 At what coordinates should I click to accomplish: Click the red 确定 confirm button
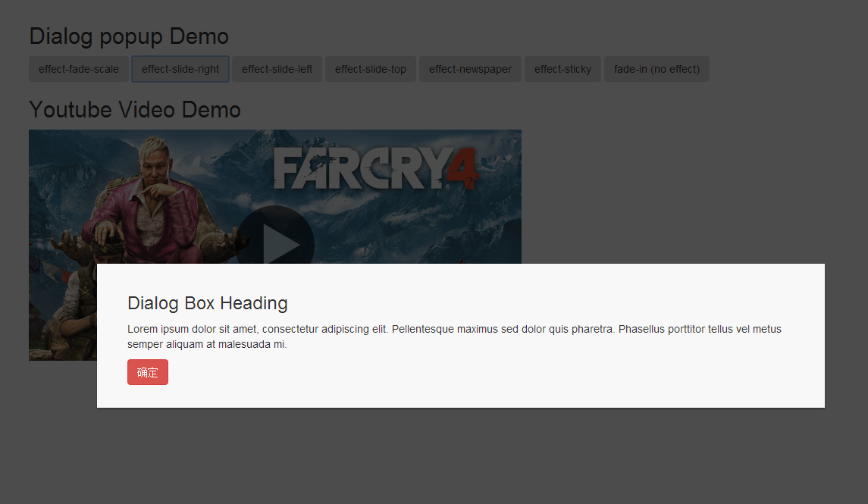148,372
